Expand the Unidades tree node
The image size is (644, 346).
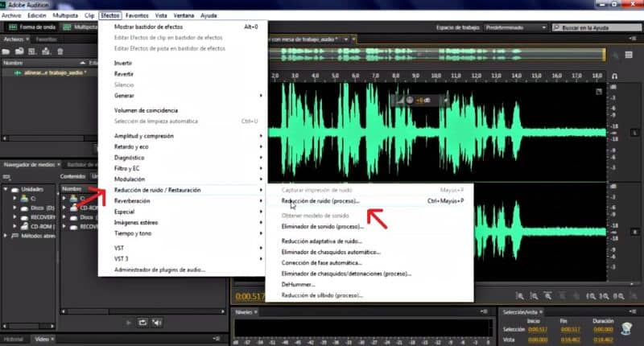(6, 189)
